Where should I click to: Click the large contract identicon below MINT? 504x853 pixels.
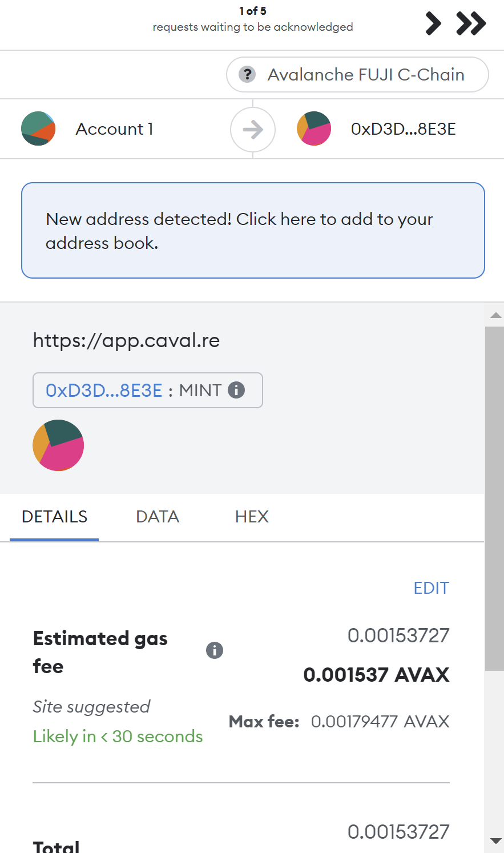[x=58, y=445]
